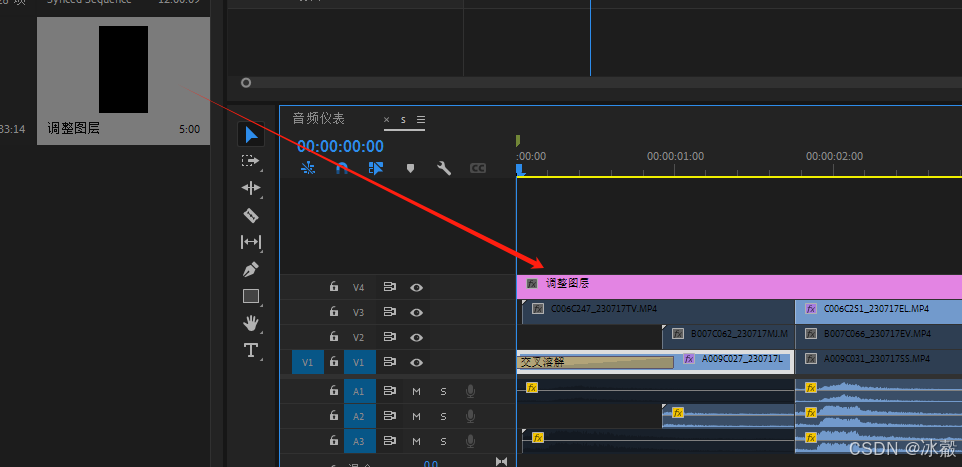
Task: Click fx badge on A009C027 clip
Action: [689, 358]
